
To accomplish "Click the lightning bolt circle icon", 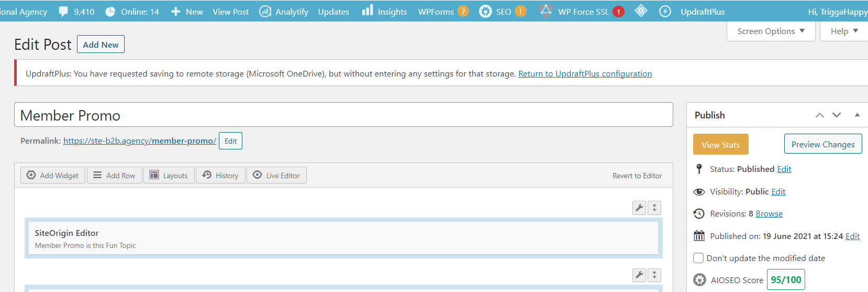I will coord(665,11).
